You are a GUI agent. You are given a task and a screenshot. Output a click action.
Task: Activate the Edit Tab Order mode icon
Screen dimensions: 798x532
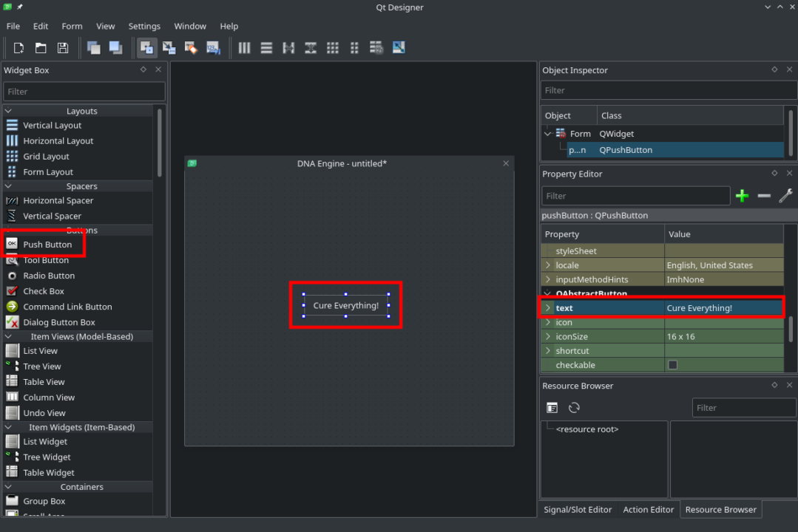coord(214,47)
